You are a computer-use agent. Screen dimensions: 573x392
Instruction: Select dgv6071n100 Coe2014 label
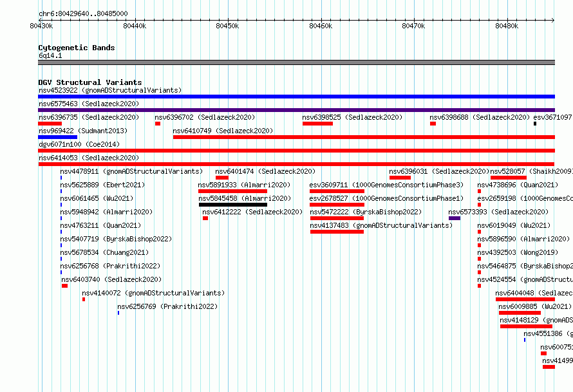(x=79, y=144)
